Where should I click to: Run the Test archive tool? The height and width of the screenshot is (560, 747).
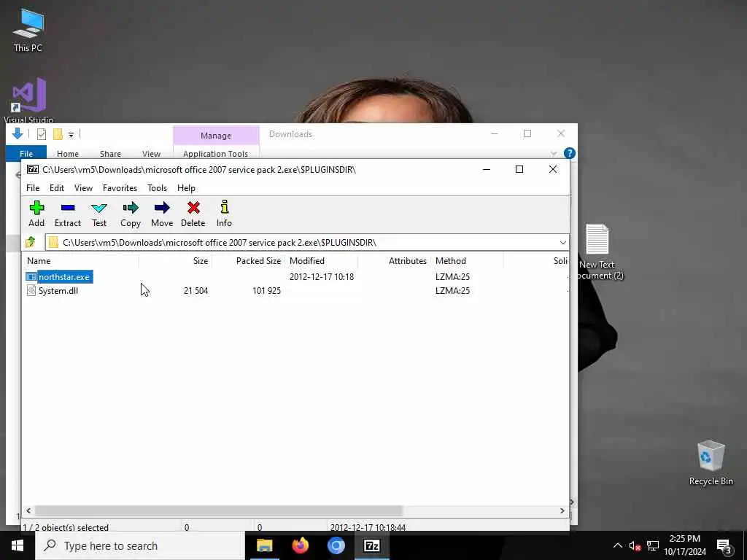pyautogui.click(x=99, y=214)
